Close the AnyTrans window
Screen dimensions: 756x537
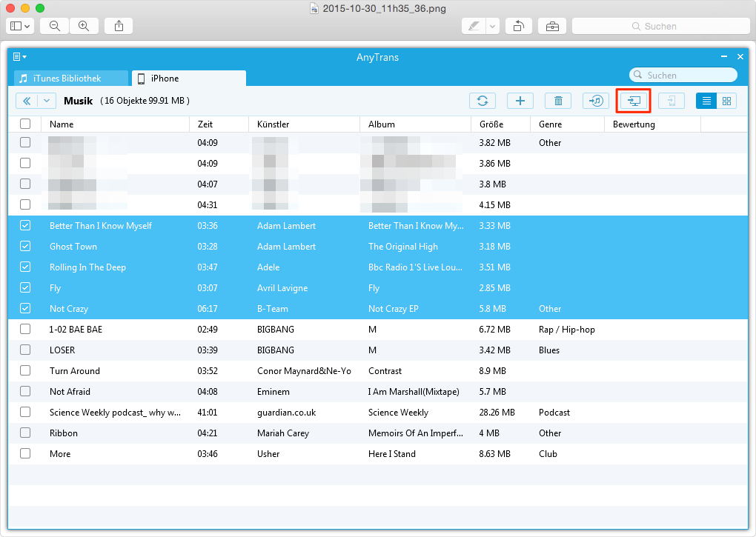click(740, 57)
